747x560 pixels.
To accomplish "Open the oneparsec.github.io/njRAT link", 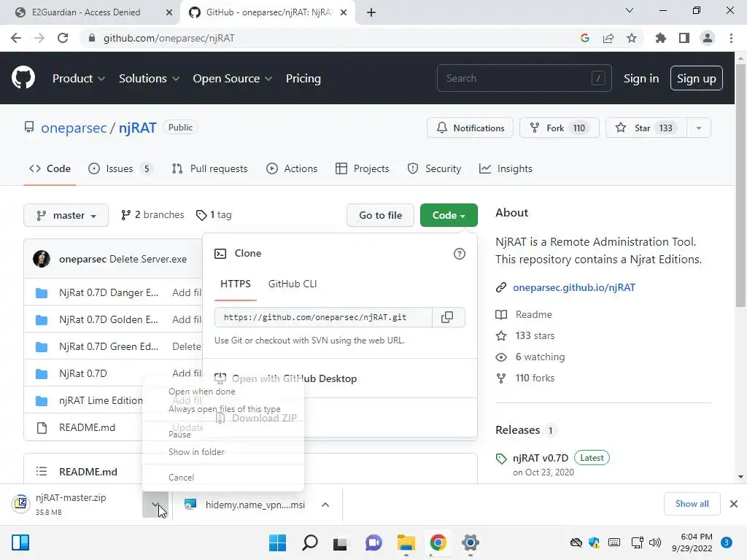I will pos(573,287).
